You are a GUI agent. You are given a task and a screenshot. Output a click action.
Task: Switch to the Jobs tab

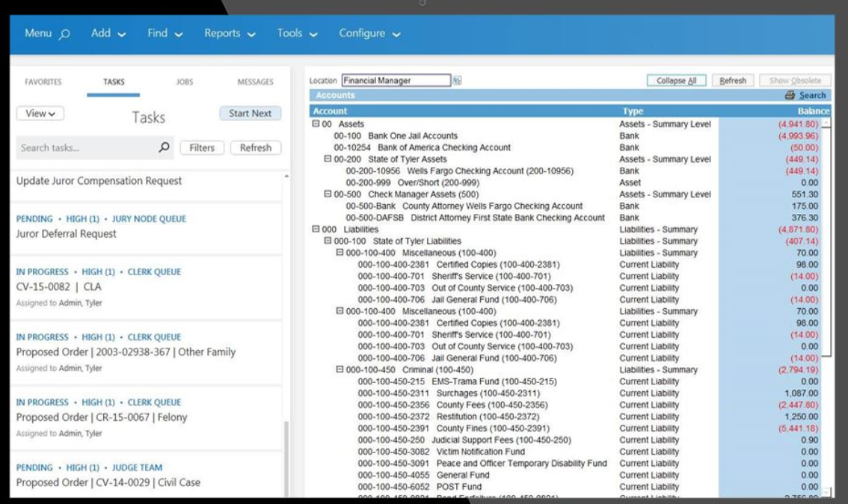[185, 82]
